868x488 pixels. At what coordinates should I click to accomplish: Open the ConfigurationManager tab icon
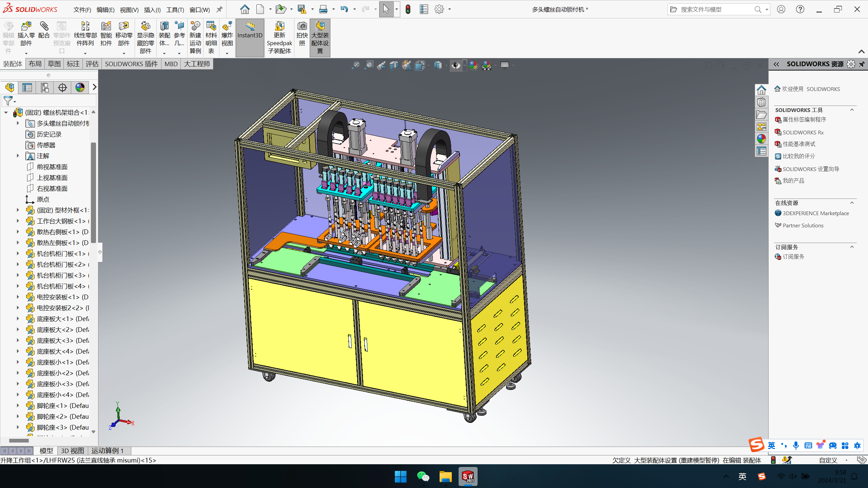pyautogui.click(x=45, y=88)
